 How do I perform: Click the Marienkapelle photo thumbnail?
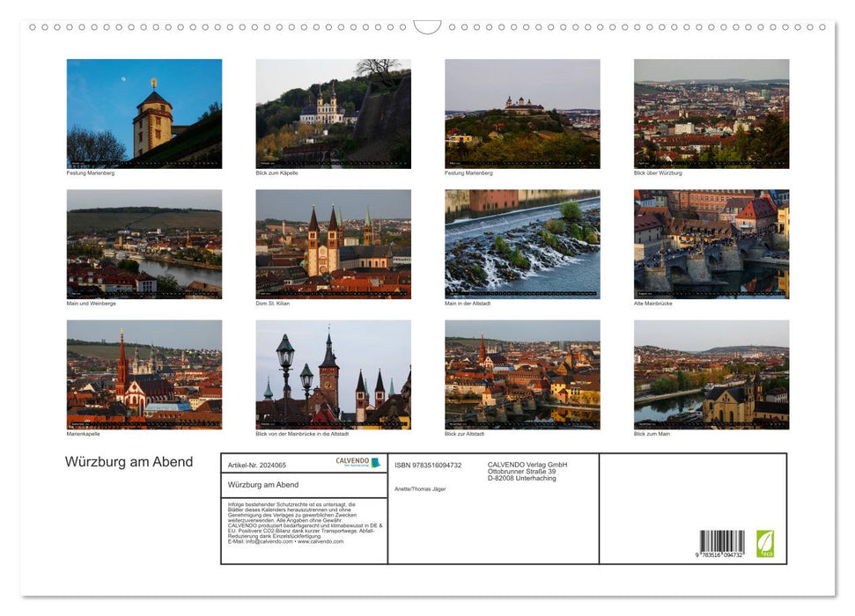pos(144,374)
